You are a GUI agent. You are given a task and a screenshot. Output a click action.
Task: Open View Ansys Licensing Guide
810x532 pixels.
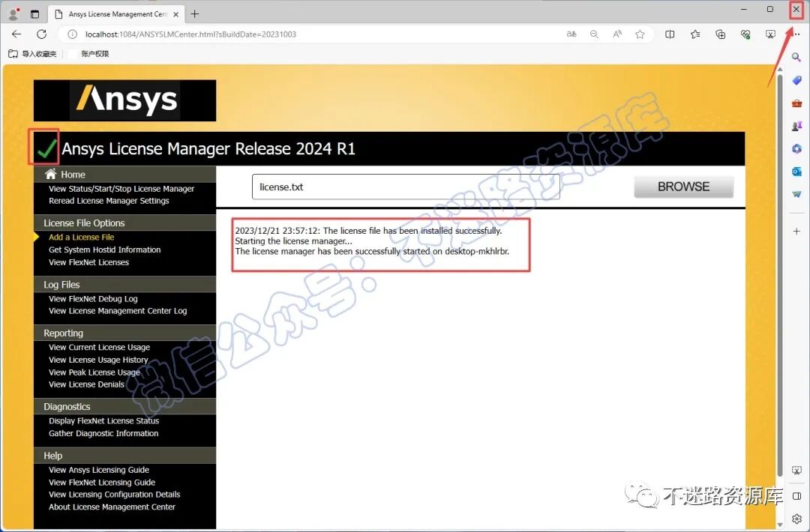point(99,470)
